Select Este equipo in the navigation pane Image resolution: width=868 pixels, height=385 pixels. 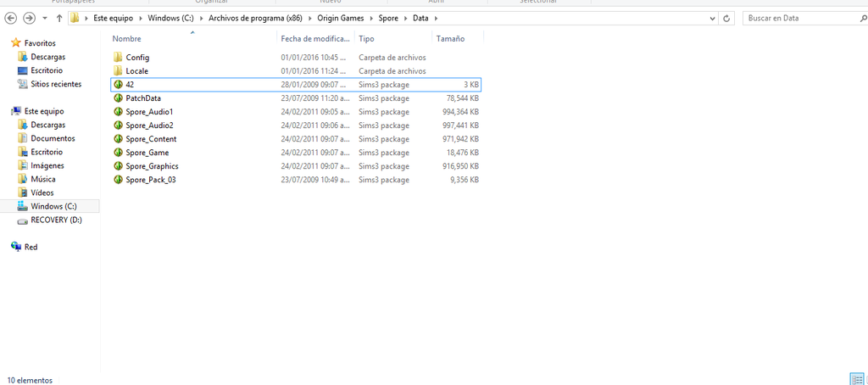[44, 111]
